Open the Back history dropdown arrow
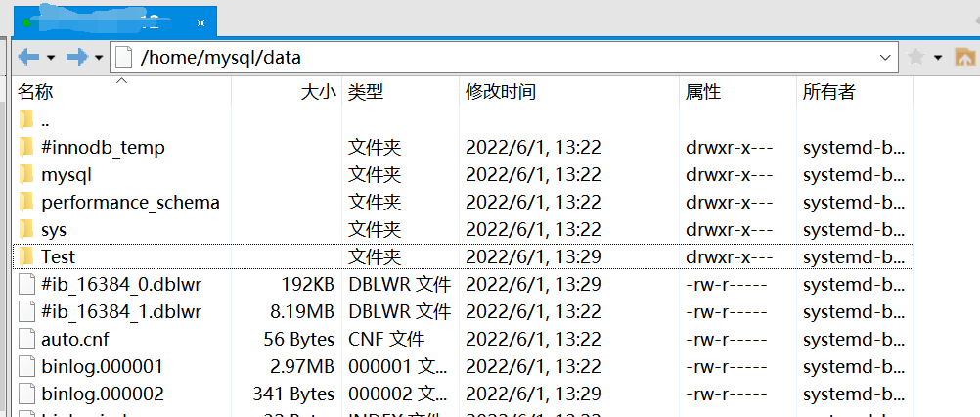The image size is (980, 417). point(51,58)
